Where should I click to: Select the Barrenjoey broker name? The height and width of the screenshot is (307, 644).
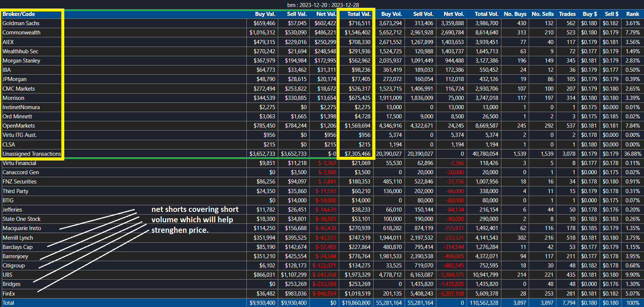point(15,256)
